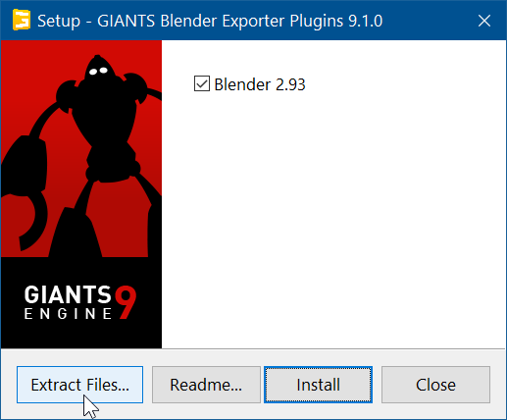
Task: Close the setup window with the X
Action: point(484,21)
